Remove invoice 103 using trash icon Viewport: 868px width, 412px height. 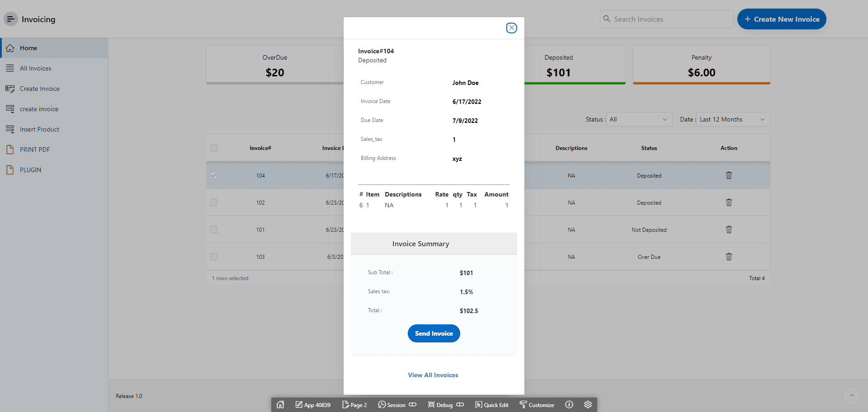(729, 257)
